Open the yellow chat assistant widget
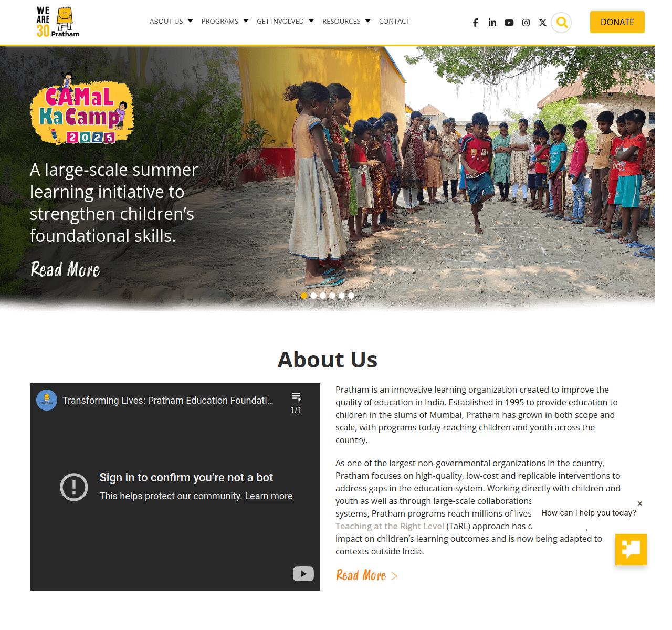This screenshot has width=672, height=630. [631, 549]
